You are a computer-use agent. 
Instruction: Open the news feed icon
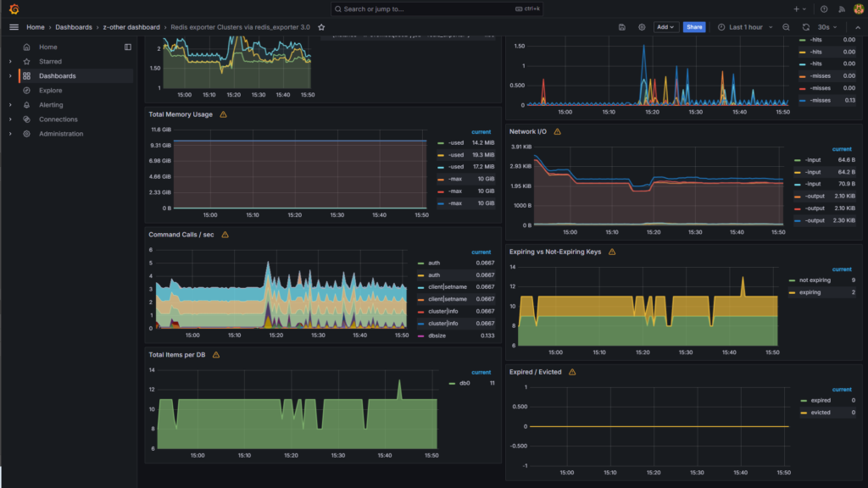pos(842,8)
